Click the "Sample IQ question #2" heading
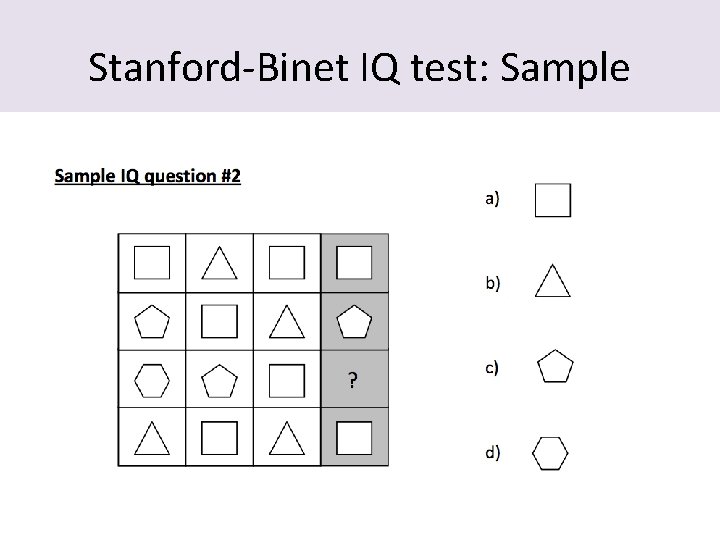Image resolution: width=720 pixels, height=540 pixels. pyautogui.click(x=148, y=177)
